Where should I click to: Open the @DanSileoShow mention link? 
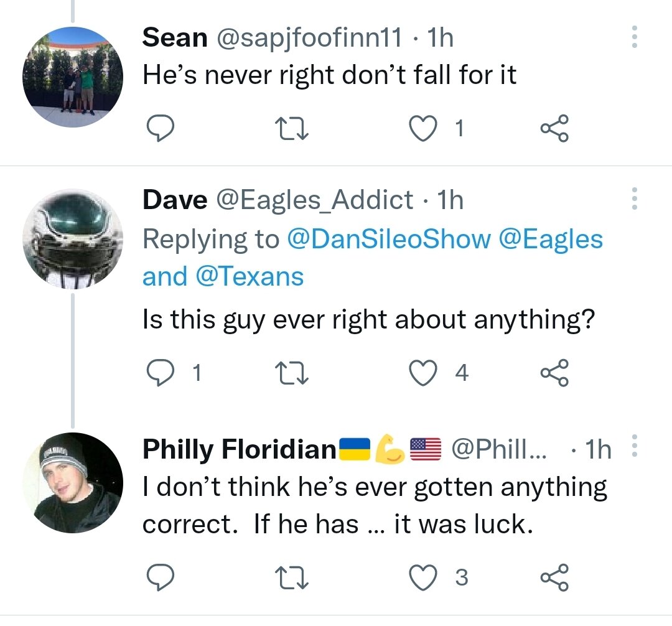tap(388, 240)
